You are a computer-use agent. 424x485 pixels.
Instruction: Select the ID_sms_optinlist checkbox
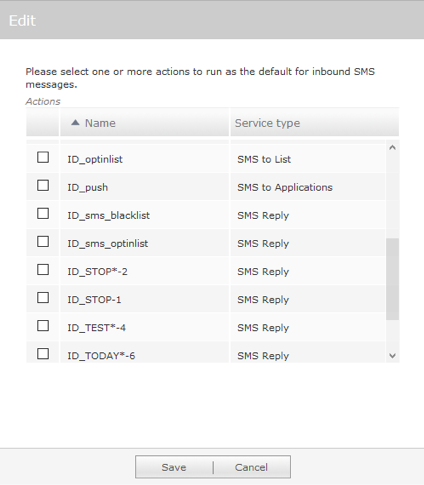43,241
